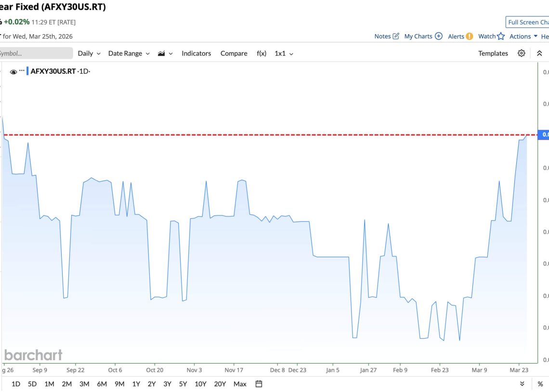This screenshot has height=392, width=549.
Task: Click the Watch star icon
Action: point(501,36)
